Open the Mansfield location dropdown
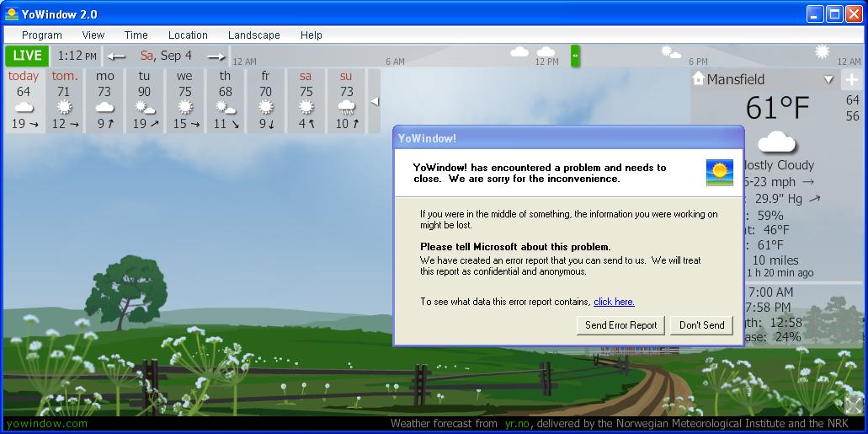The width and height of the screenshot is (868, 434). pos(828,79)
